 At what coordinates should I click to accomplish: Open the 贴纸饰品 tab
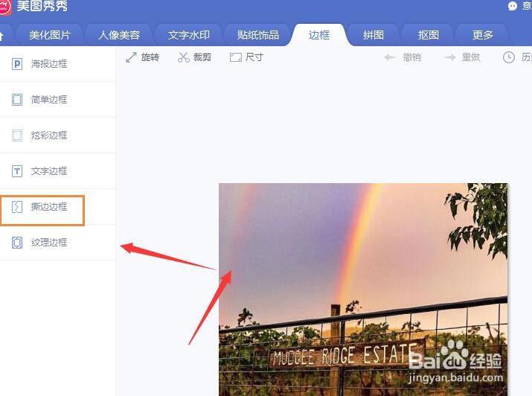click(258, 35)
